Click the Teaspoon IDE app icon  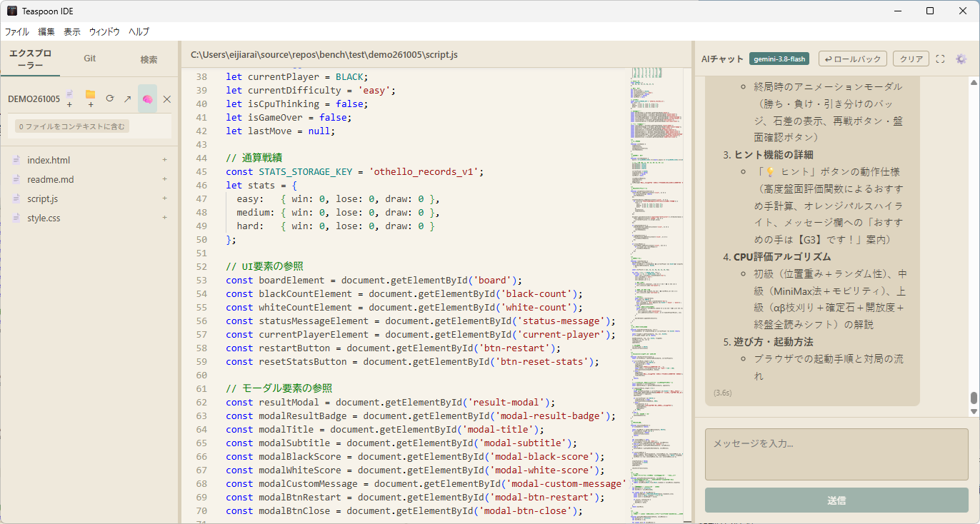click(x=11, y=11)
